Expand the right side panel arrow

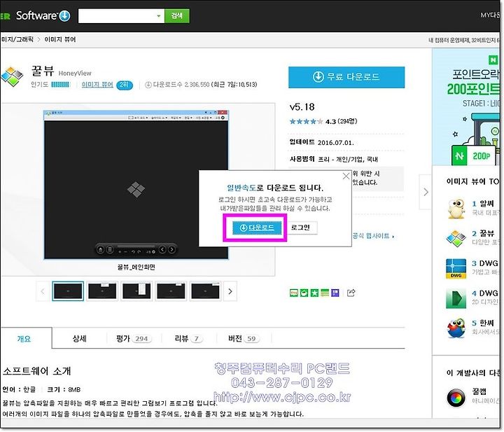tap(426, 193)
